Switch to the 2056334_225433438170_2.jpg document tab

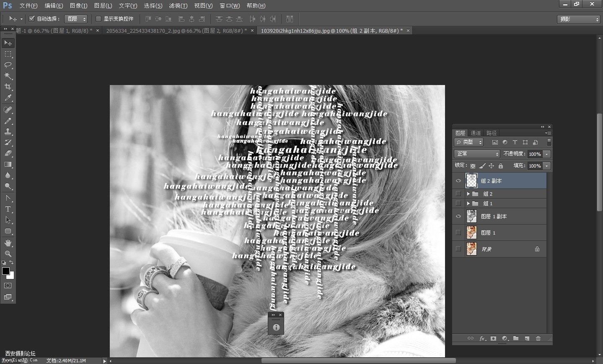[x=176, y=31]
